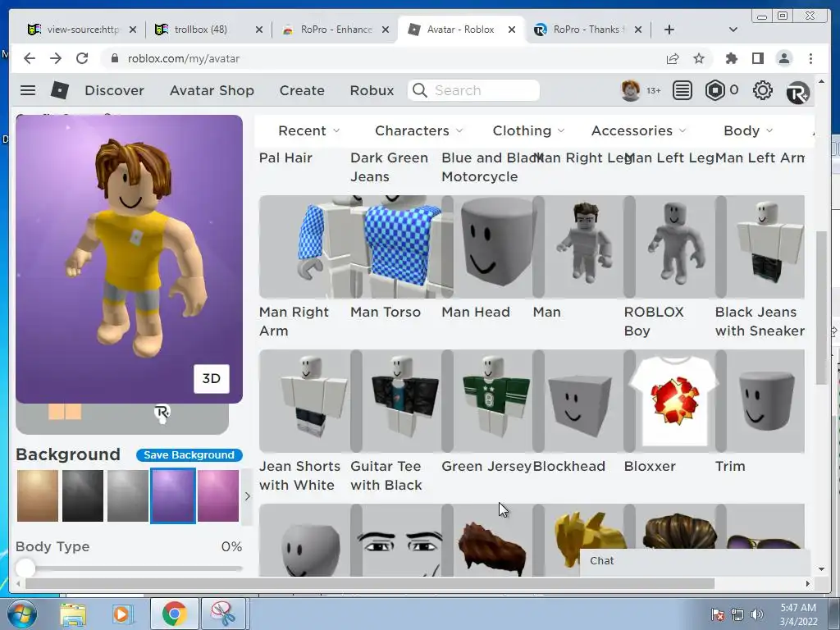The height and width of the screenshot is (630, 840).
Task: Open File Explorer from the taskbar
Action: pos(73,614)
